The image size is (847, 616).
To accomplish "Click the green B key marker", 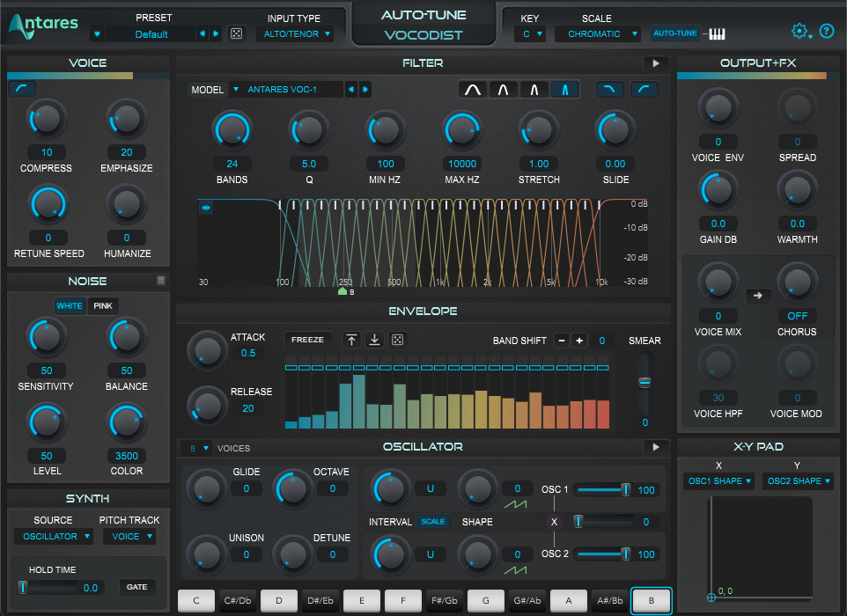I will (342, 291).
